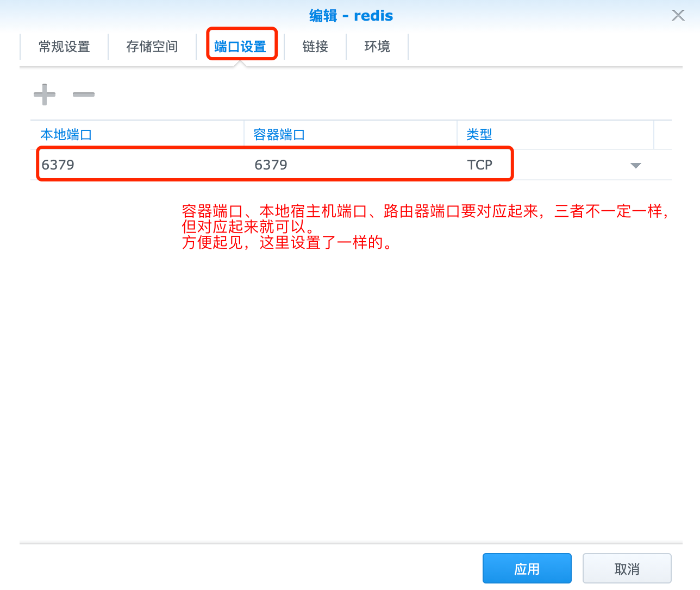Edit the local port 6379 field
Screen dimensions: 700x590
pos(136,165)
